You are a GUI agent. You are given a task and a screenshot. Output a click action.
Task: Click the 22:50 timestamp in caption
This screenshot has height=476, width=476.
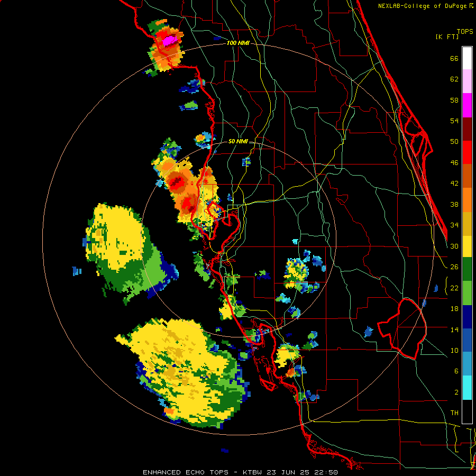326,472
